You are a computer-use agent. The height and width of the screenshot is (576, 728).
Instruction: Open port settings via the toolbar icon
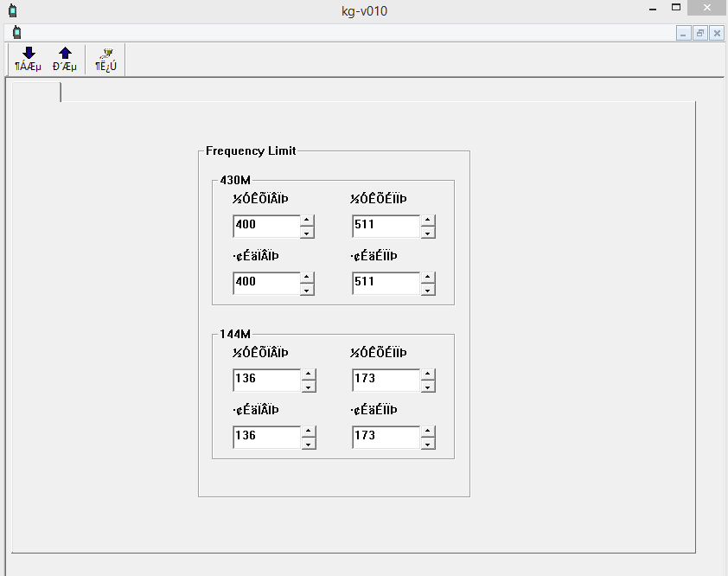coord(105,59)
